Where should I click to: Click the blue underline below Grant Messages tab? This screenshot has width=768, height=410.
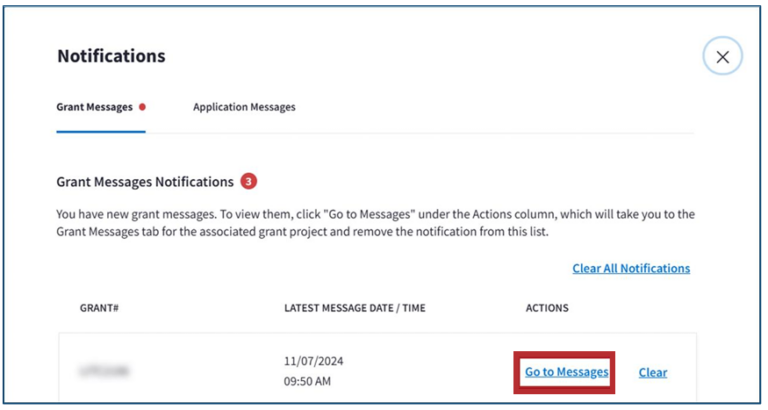(100, 131)
